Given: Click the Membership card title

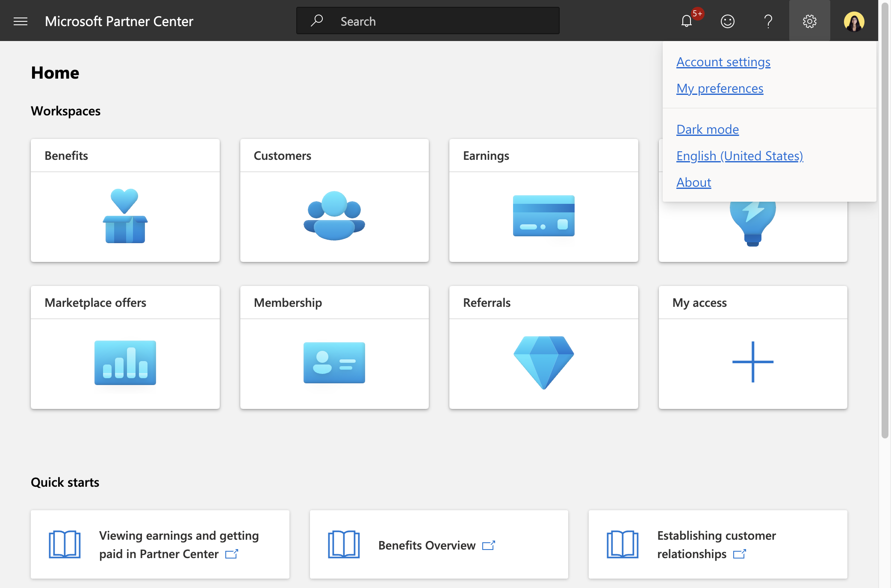Looking at the screenshot, I should coord(288,303).
